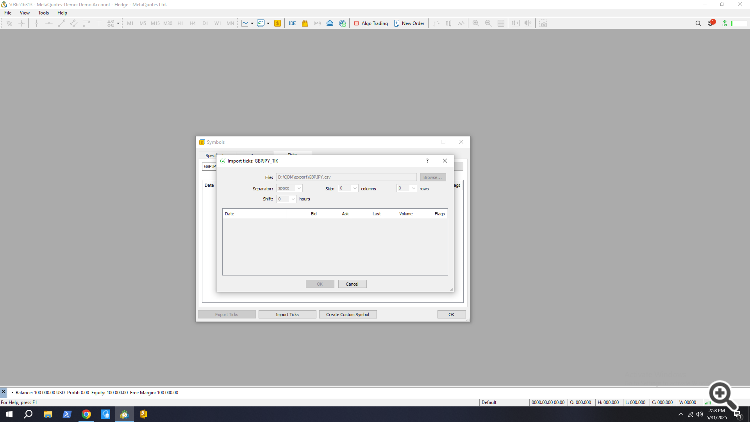Screen dimensions: 750x422
Task: Open the View menu
Action: tap(24, 13)
